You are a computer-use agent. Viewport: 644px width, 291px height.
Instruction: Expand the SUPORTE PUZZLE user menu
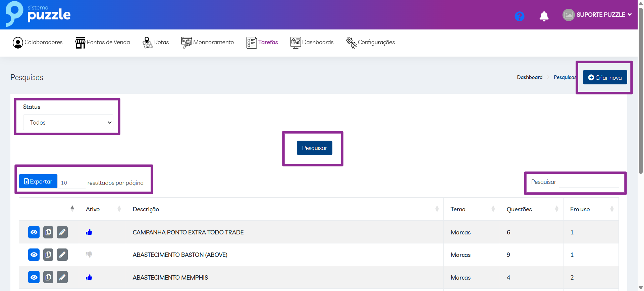pos(597,15)
